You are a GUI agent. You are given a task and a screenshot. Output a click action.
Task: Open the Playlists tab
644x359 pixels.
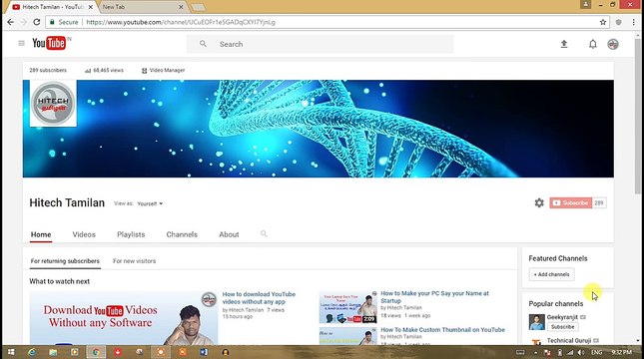(x=131, y=234)
